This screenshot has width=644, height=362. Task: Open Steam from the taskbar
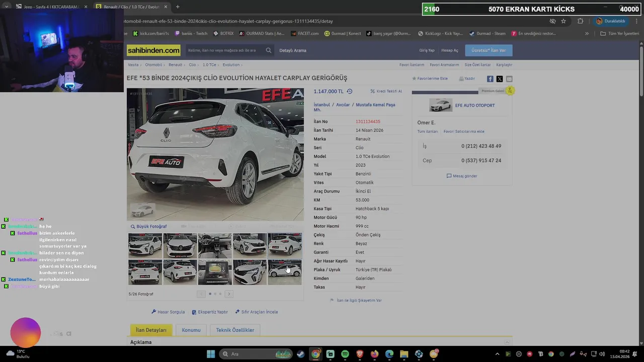tap(300, 354)
